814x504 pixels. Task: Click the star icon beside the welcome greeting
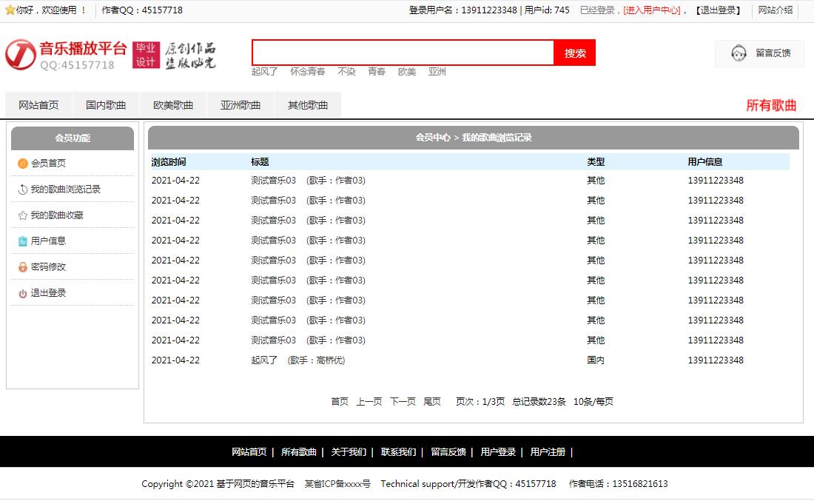pos(10,10)
